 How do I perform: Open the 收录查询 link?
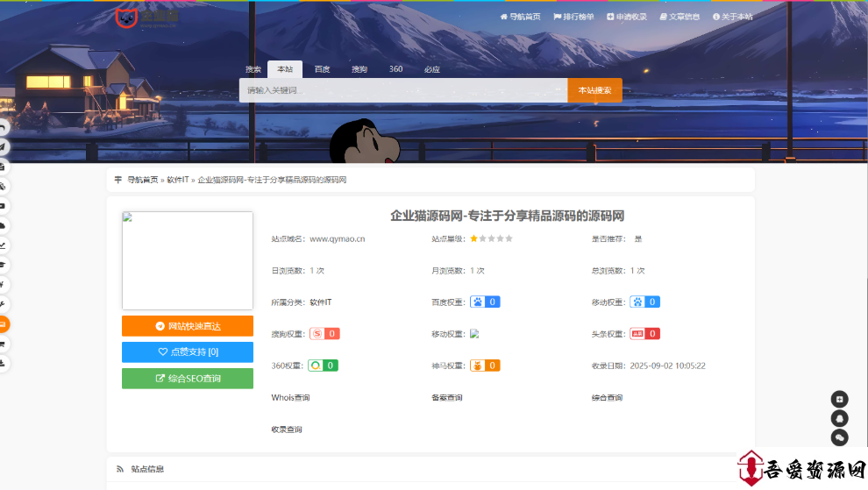tap(287, 430)
